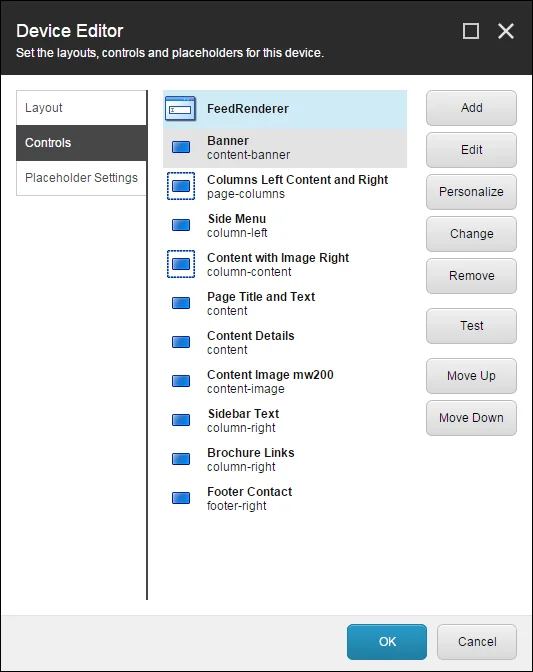The image size is (533, 672).
Task: Select the FeedRenderer label text
Action: tap(248, 109)
